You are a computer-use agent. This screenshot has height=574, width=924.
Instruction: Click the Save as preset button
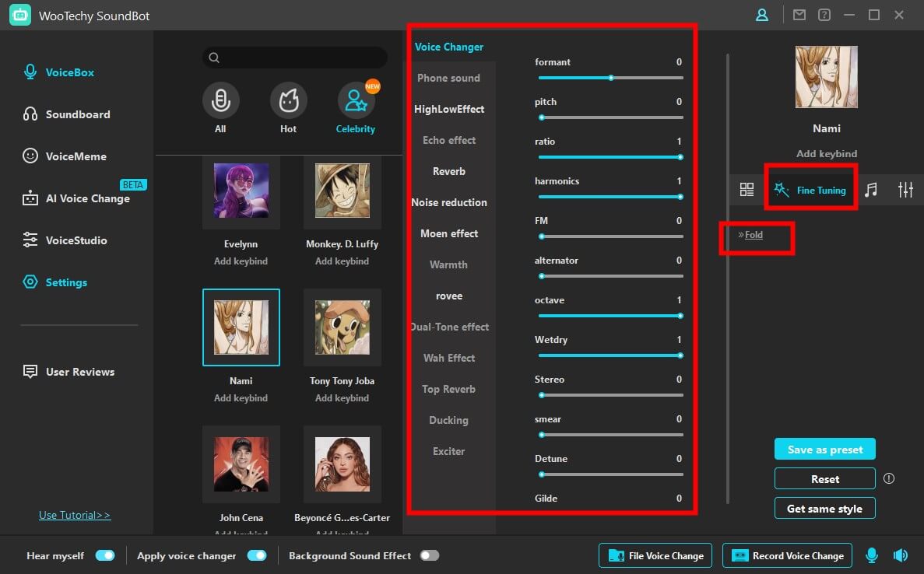click(824, 449)
